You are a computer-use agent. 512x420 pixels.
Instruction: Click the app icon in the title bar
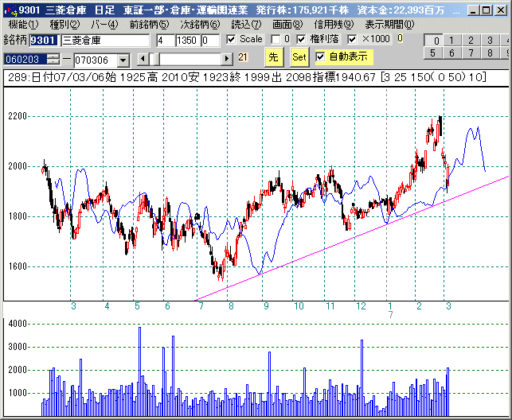point(9,10)
